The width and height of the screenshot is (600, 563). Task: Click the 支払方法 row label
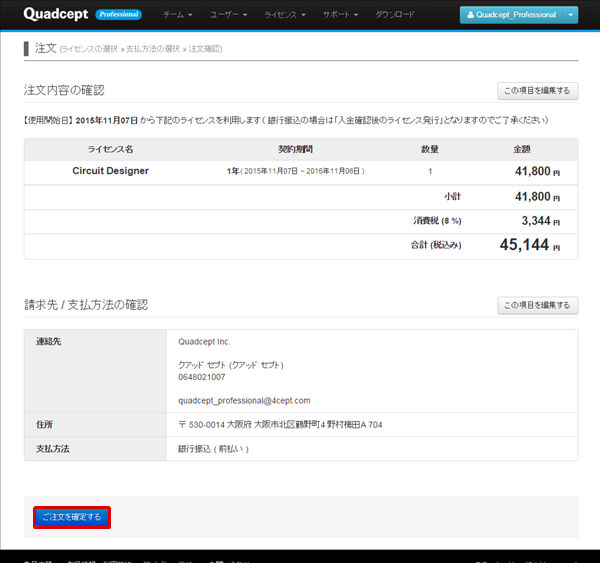53,449
